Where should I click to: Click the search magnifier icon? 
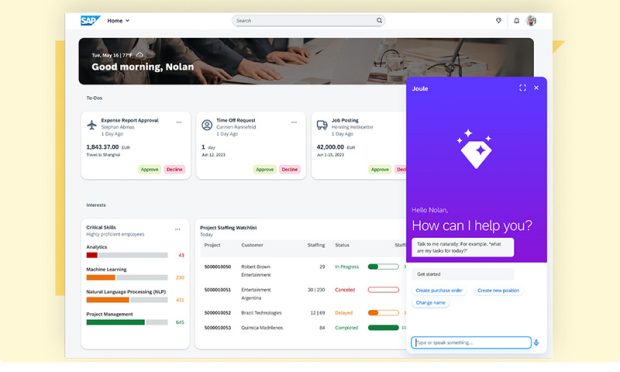click(379, 20)
